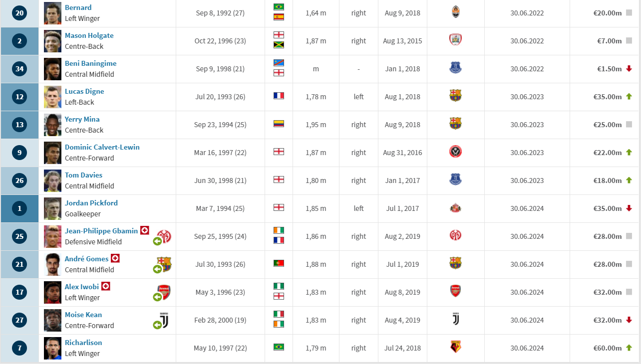This screenshot has height=364, width=641.
Task: Click Arsenal crest next to Alex Iwobi's name
Action: (164, 292)
